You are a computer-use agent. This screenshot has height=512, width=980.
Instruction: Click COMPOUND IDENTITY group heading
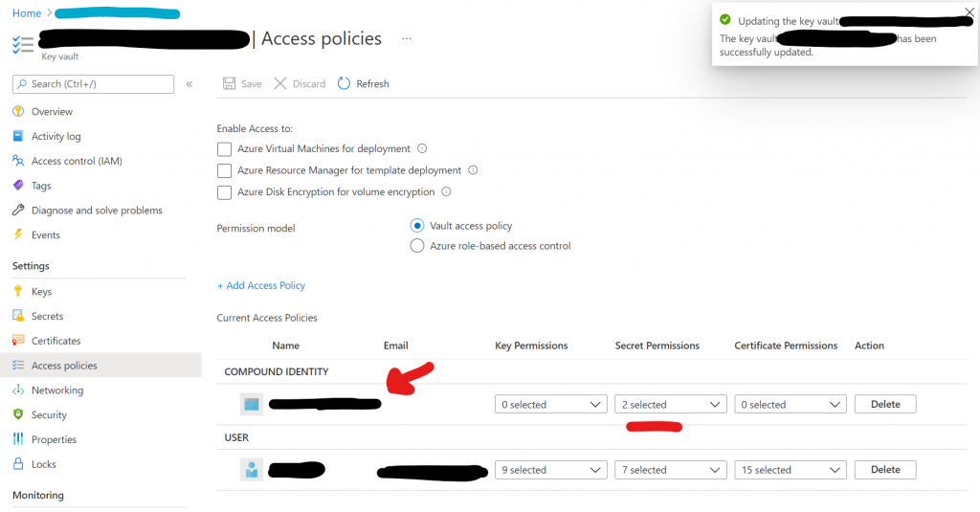tap(277, 371)
